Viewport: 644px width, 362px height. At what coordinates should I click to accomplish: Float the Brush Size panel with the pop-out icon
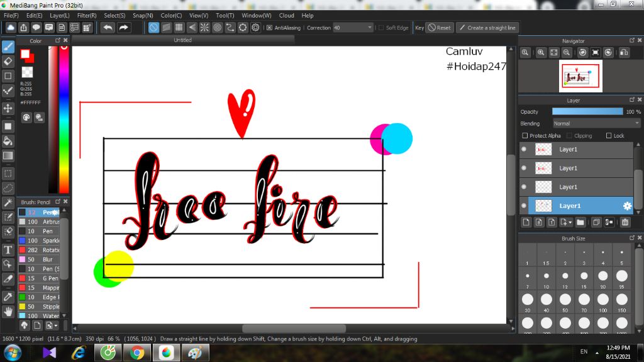coord(632,238)
